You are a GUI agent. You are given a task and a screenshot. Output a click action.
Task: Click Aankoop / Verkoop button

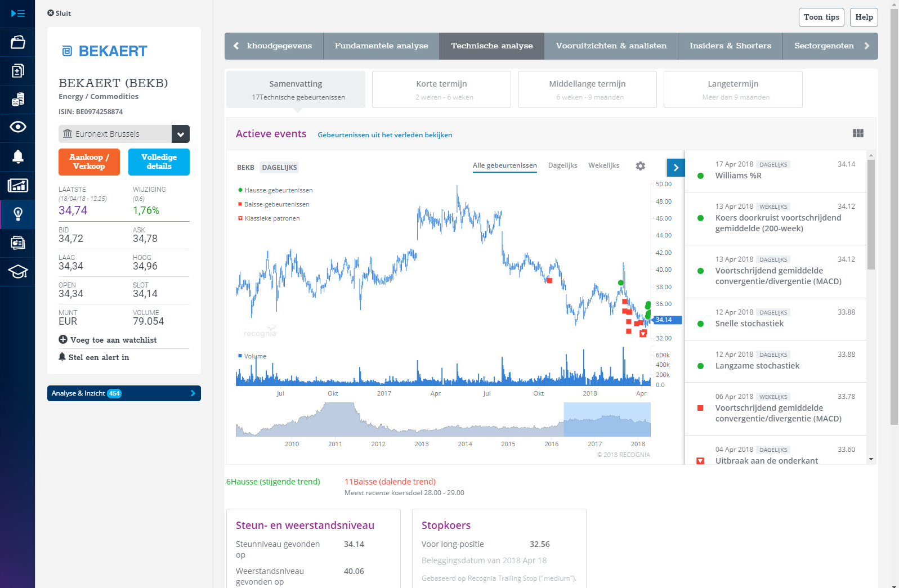(x=89, y=162)
